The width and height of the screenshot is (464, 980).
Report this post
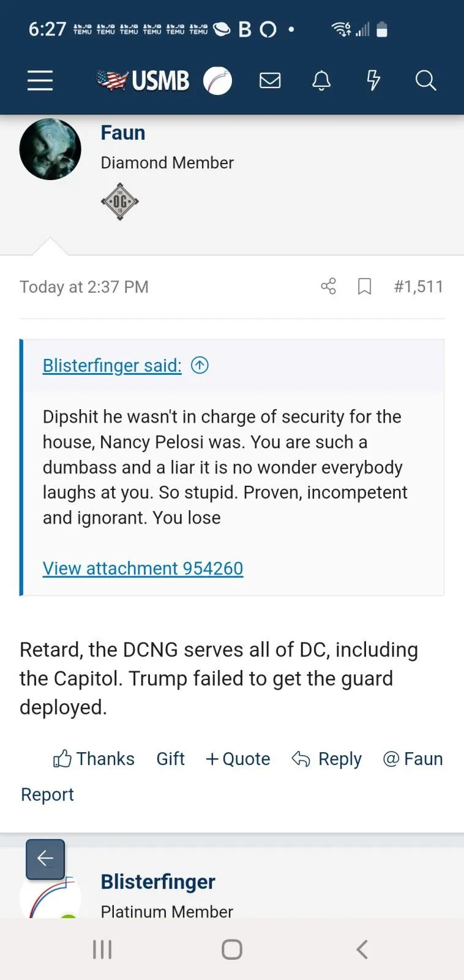47,794
